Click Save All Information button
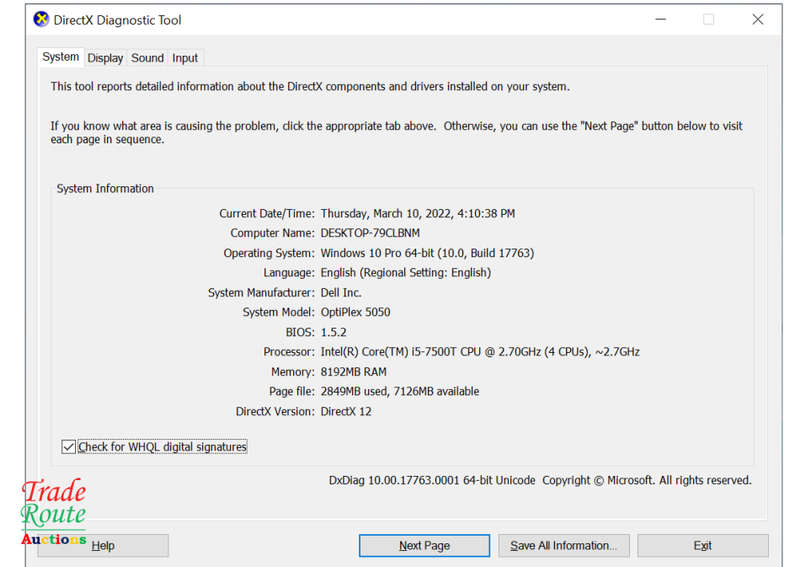 (564, 546)
